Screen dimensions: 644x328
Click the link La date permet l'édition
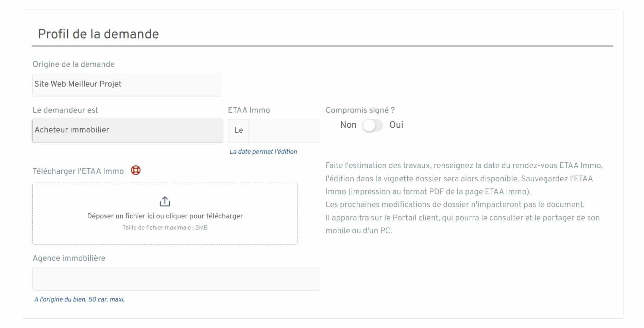263,152
